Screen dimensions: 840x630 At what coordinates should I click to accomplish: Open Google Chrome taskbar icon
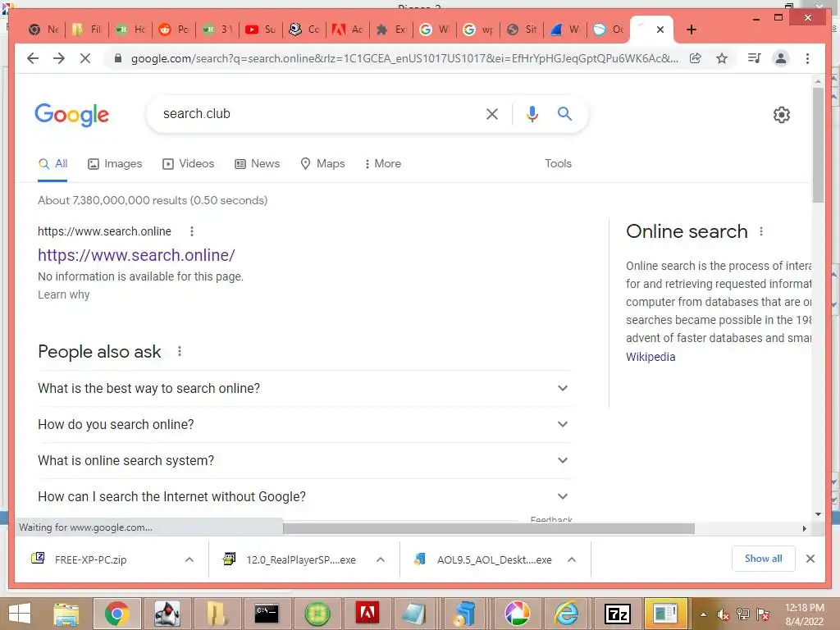(x=116, y=614)
